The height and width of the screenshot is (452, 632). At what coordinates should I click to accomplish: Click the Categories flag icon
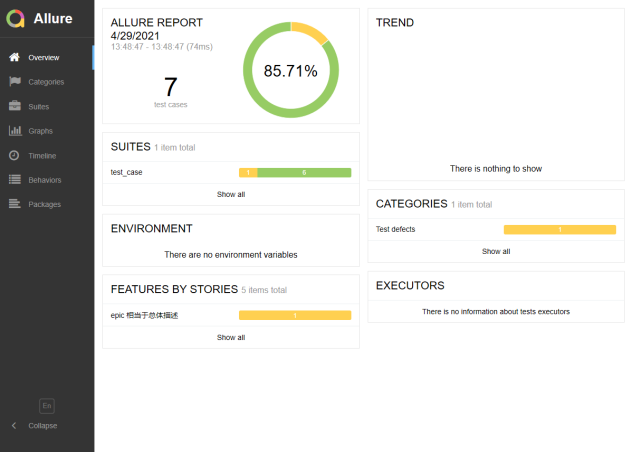coord(15,81)
